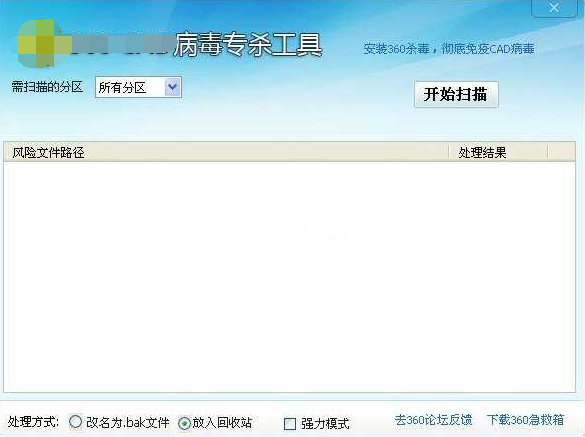Click the pixelated logo icon at top-left
The image size is (585, 437).
click(x=40, y=44)
